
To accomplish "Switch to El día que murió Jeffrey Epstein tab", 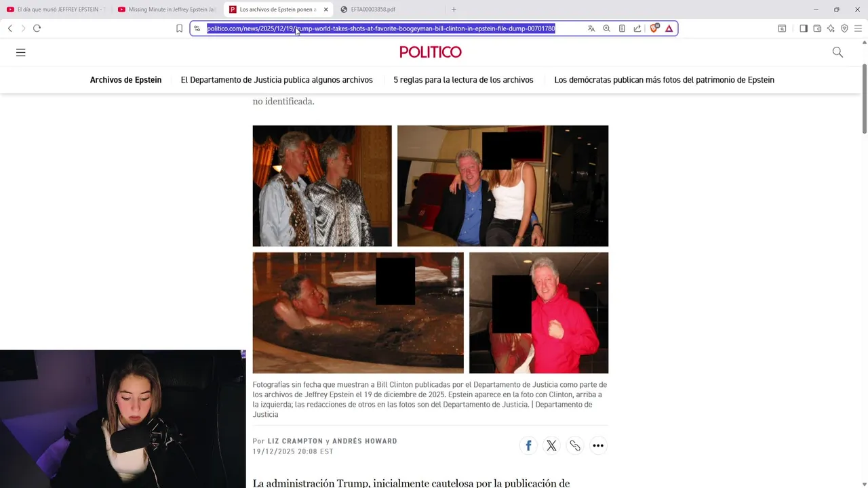I will [57, 9].
